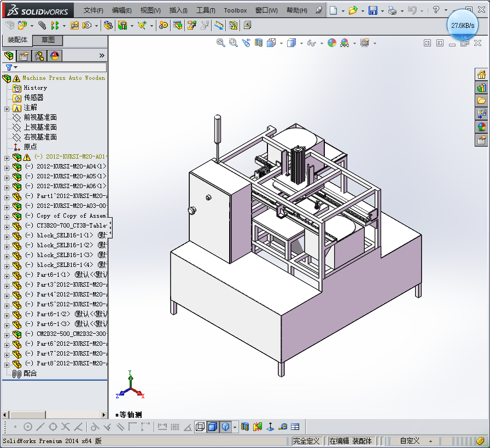
Task: Open the PropertyManager tab icon
Action: coord(24,56)
